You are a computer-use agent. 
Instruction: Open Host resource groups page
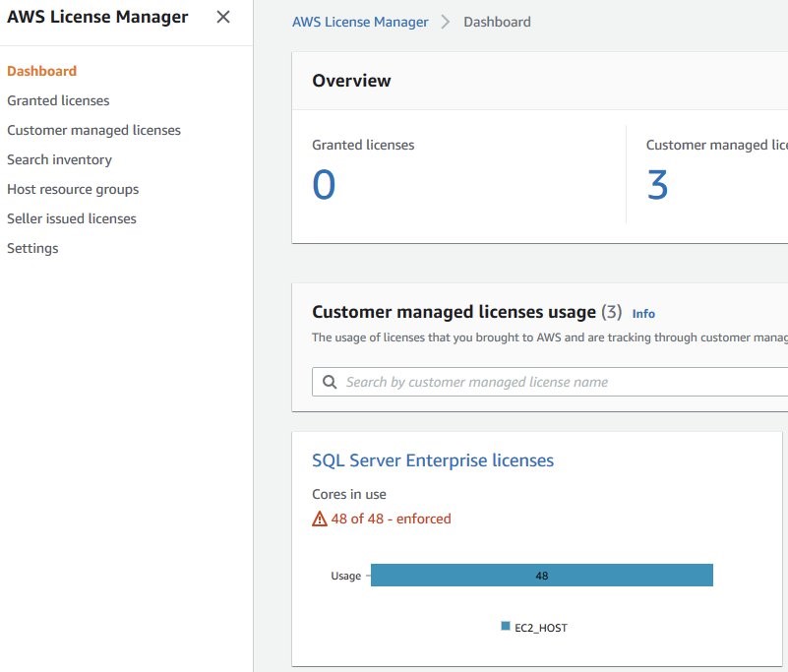coord(73,190)
